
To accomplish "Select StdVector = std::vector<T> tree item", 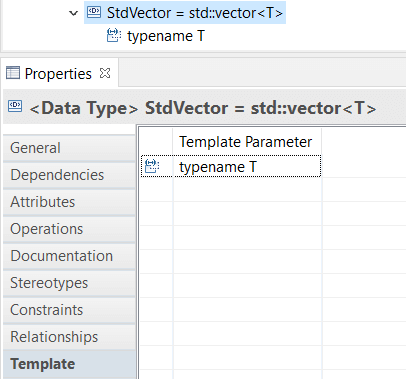I will (x=185, y=13).
